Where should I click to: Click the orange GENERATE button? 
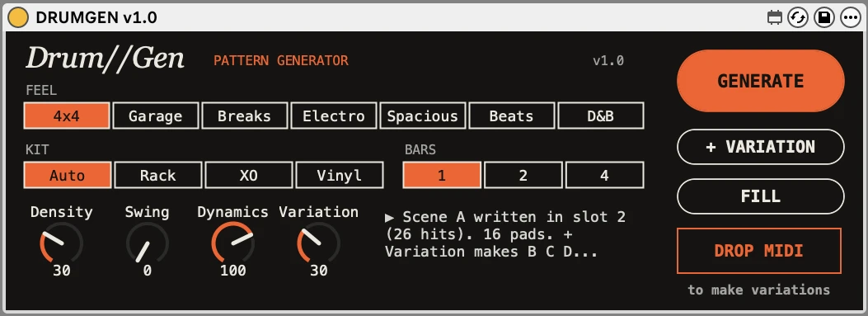click(761, 81)
